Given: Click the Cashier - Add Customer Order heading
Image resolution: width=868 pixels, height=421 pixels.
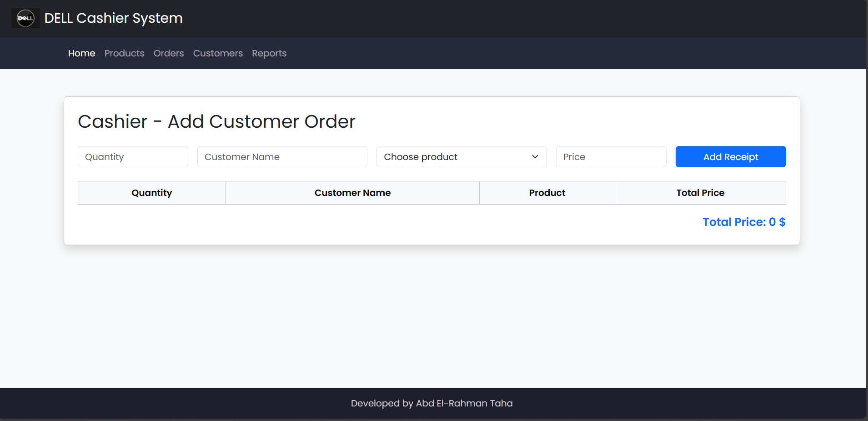Looking at the screenshot, I should click(x=216, y=121).
